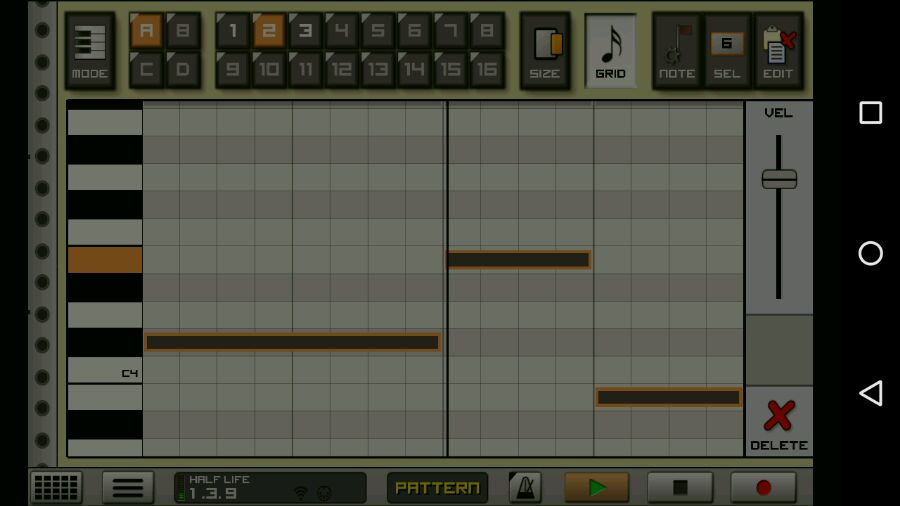900x506 pixels.
Task: Switch to pattern slot 10
Action: pos(269,69)
